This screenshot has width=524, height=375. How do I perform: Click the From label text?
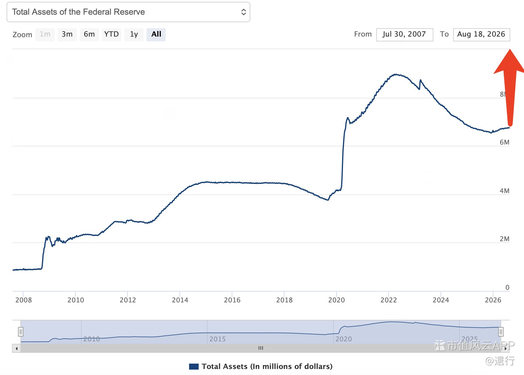click(x=363, y=34)
